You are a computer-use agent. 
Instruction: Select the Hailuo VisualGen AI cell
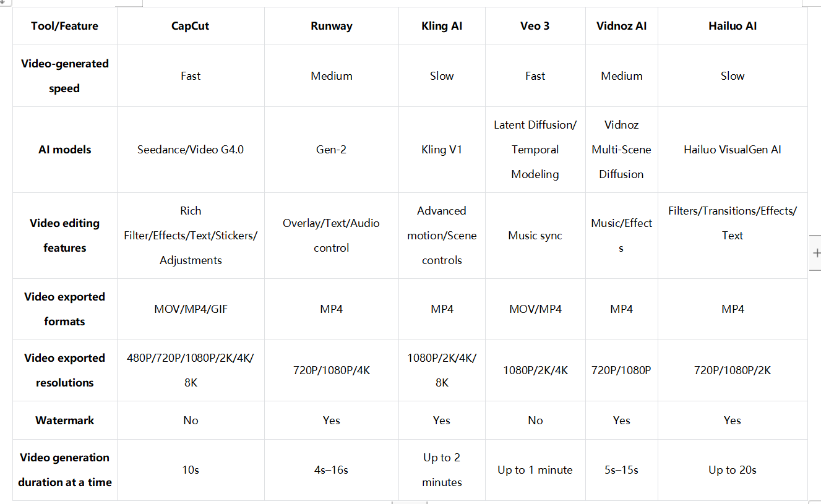click(x=733, y=150)
